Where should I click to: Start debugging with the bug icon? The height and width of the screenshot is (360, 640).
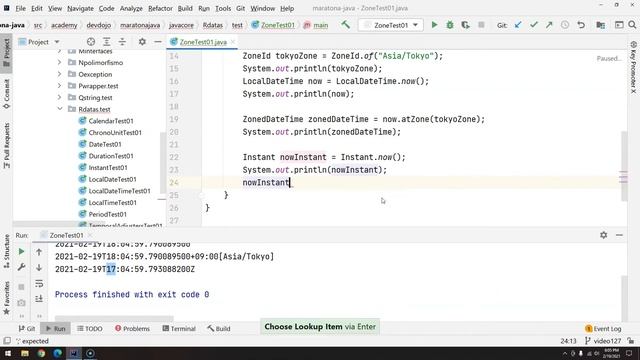450,25
